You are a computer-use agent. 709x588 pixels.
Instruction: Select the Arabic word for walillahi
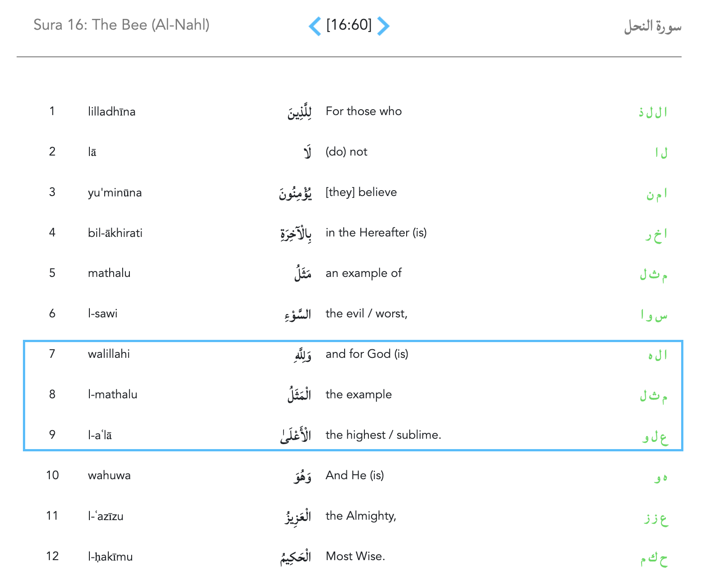point(303,355)
